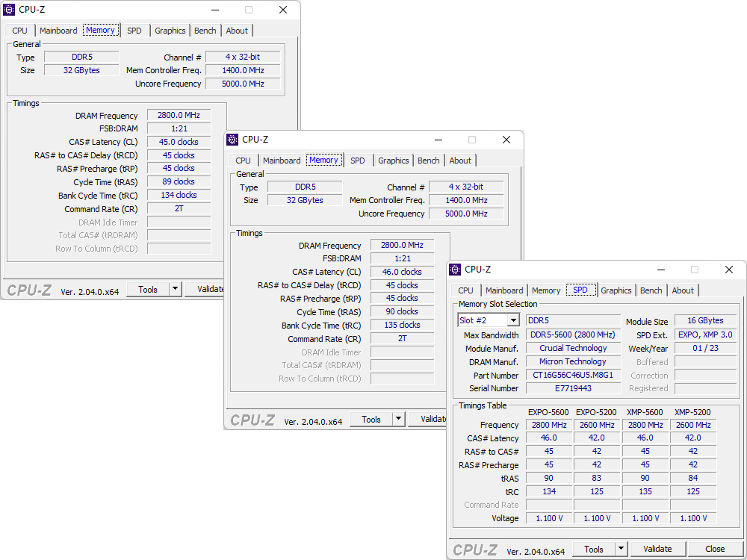747x560 pixels.
Task: Click the Tools button in the SPD window
Action: coord(594,549)
